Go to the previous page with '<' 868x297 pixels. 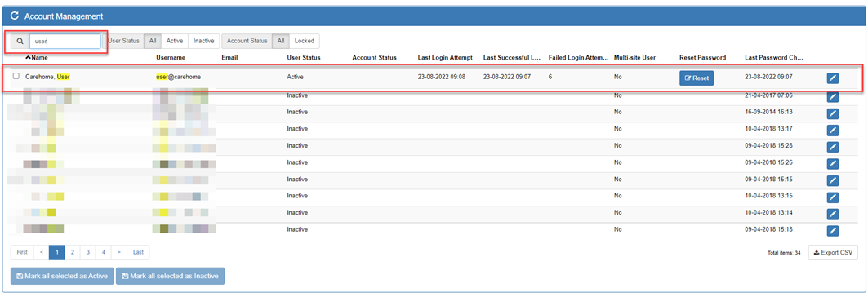point(41,252)
